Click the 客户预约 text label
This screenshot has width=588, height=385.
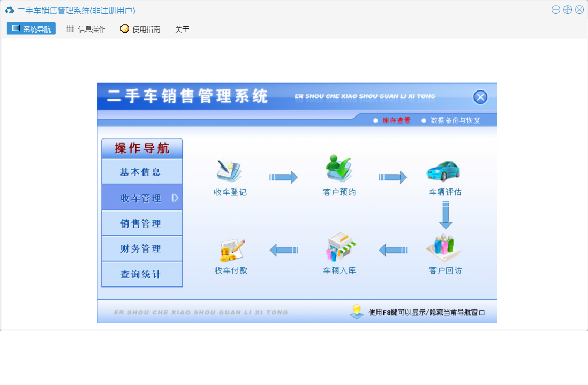(339, 192)
